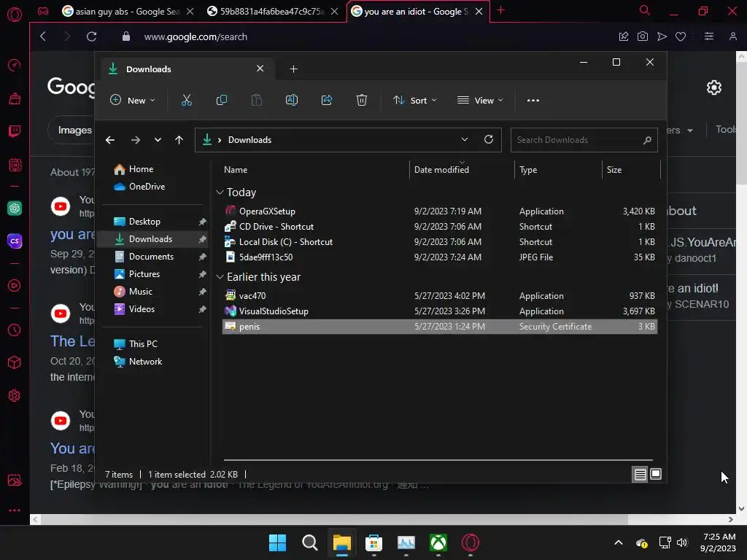
Task: Go up one folder level in Explorer
Action: coord(179,139)
